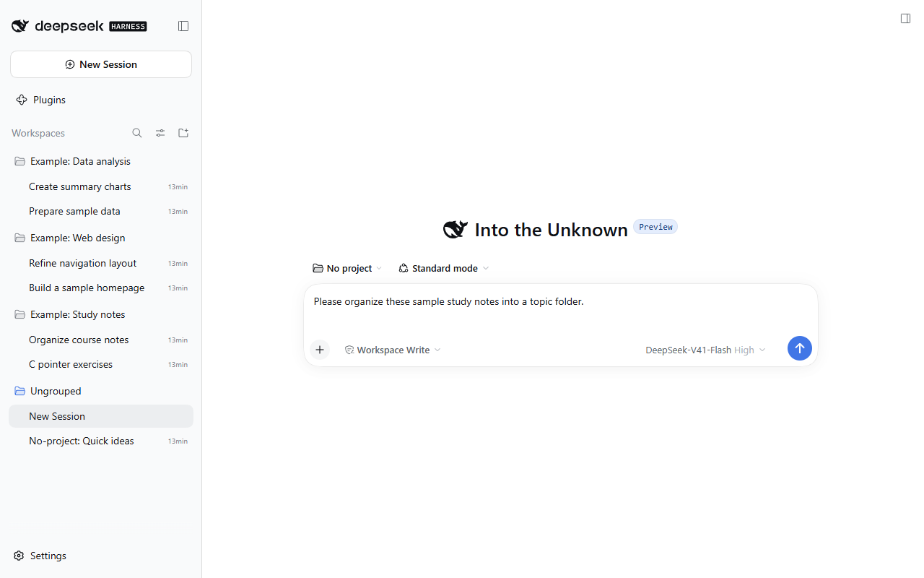The width and height of the screenshot is (924, 578).
Task: Open the No-project: Quick ideas session
Action: tap(101, 441)
